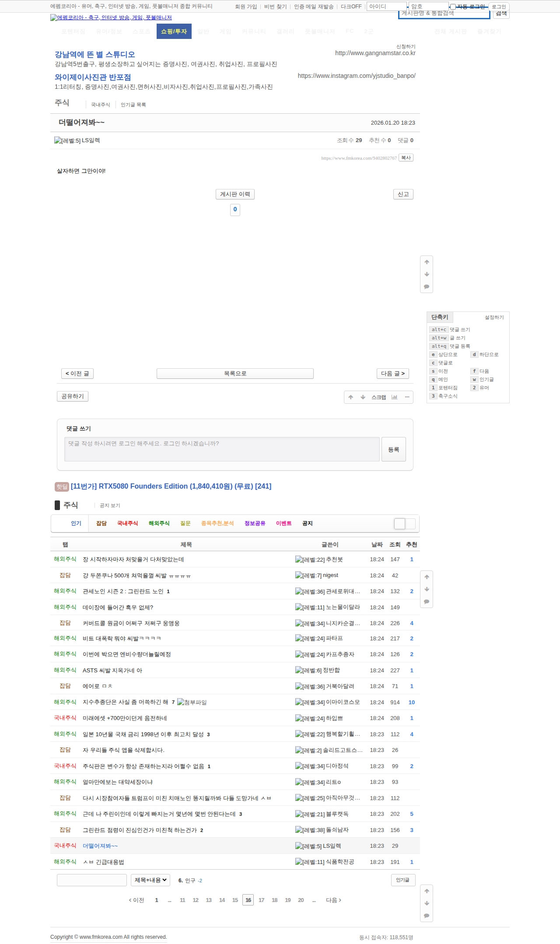Open the 제목+내용 search type dropdown

150,880
